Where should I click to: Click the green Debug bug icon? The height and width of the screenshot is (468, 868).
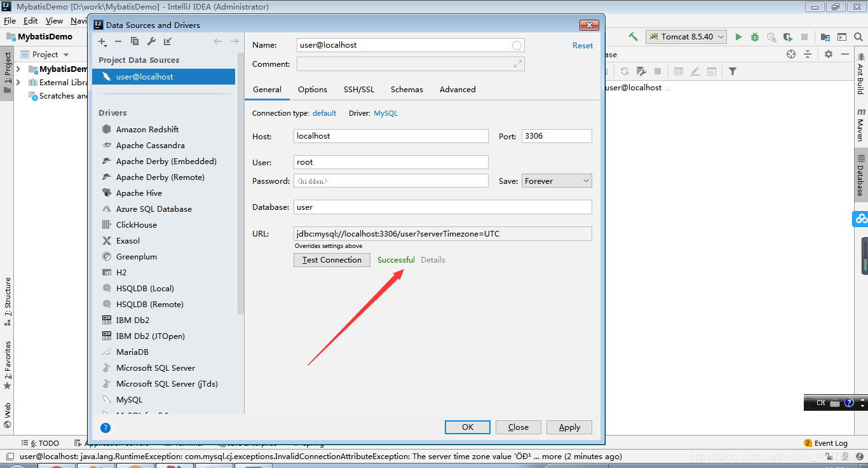[x=755, y=37]
